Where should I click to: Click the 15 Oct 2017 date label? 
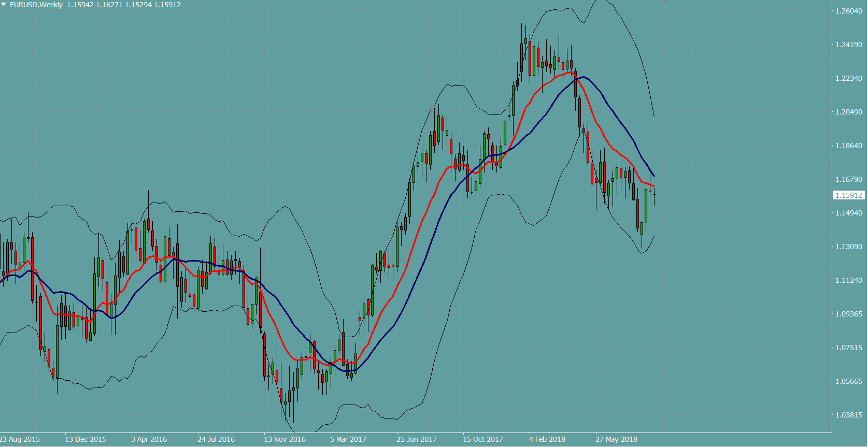coord(483,439)
